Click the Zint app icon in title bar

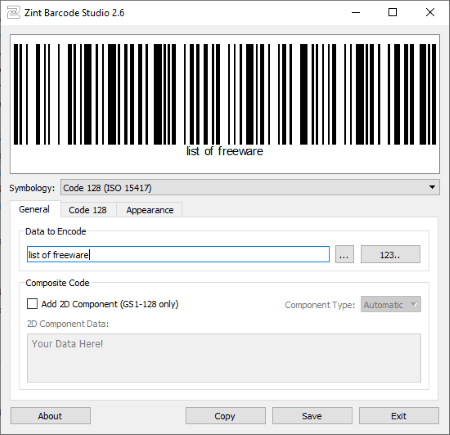(13, 13)
